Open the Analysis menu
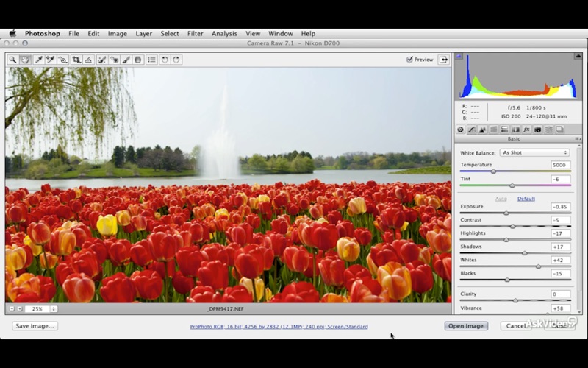The image size is (588, 368). (x=224, y=33)
